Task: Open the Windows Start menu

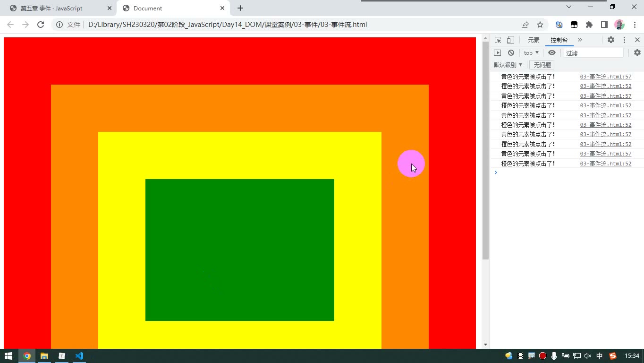Action: (8, 356)
